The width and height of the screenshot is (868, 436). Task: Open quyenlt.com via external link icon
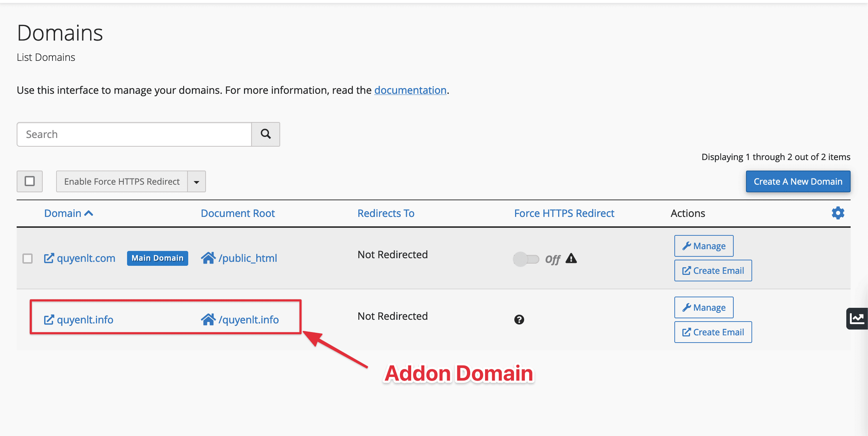pos(49,258)
